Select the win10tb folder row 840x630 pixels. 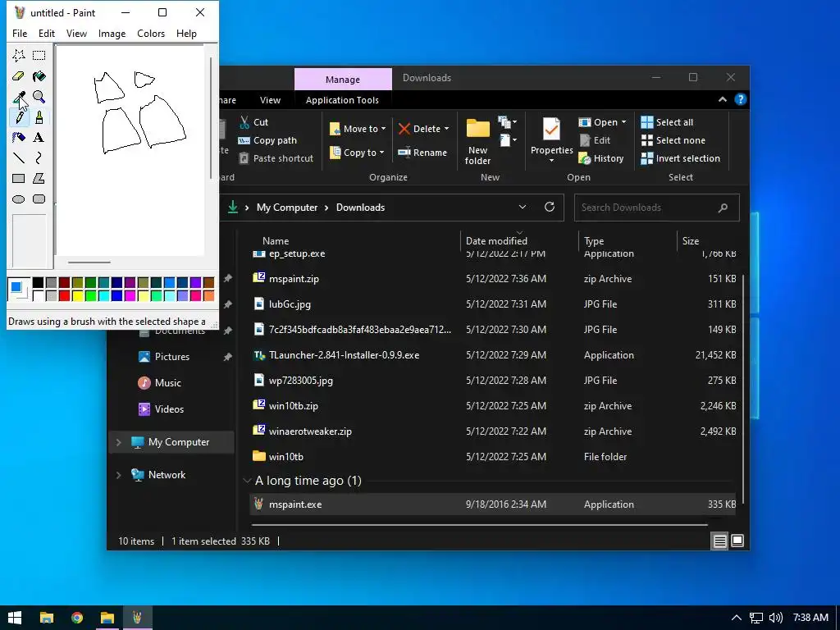pos(493,457)
